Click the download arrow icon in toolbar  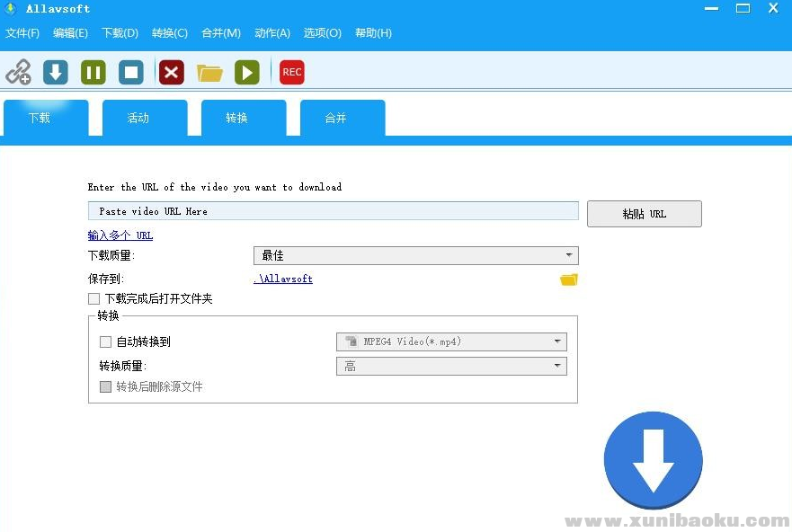pos(55,72)
